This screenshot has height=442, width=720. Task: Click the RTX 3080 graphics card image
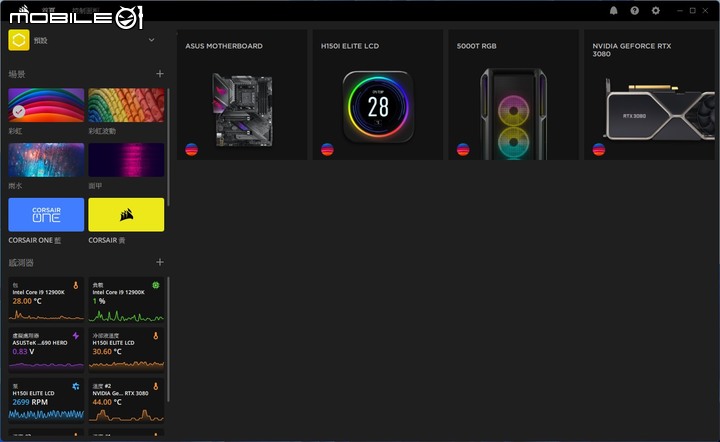[659, 110]
